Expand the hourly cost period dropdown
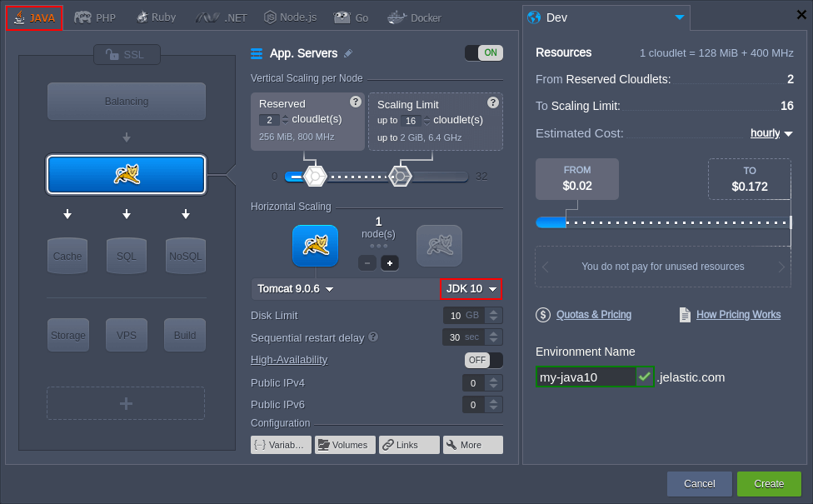 click(771, 133)
